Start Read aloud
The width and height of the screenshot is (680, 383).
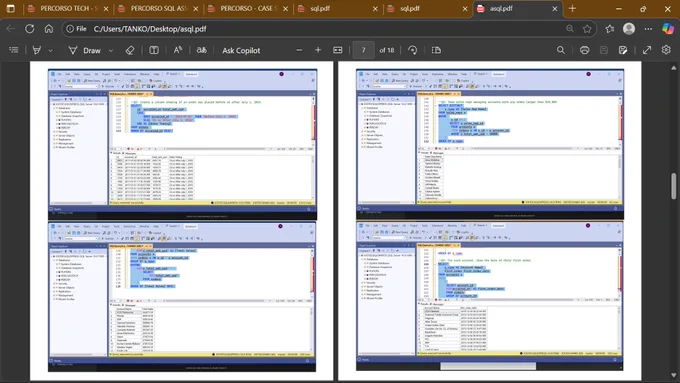[x=178, y=50]
